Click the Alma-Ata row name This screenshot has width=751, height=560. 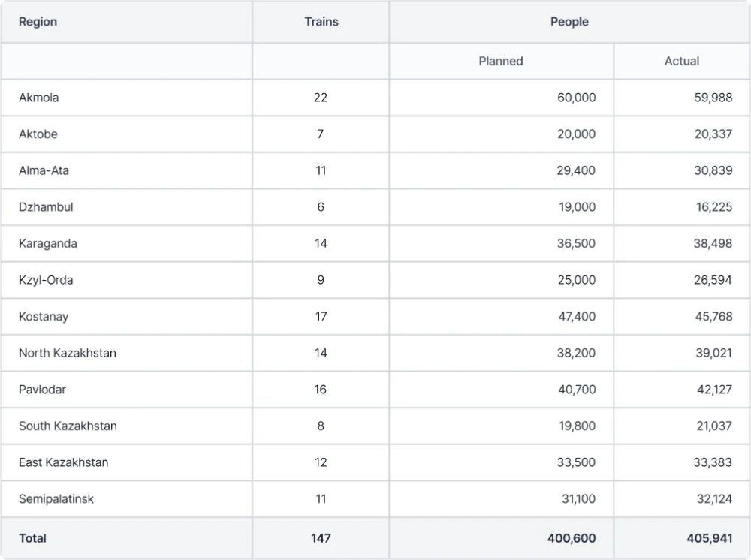click(44, 170)
